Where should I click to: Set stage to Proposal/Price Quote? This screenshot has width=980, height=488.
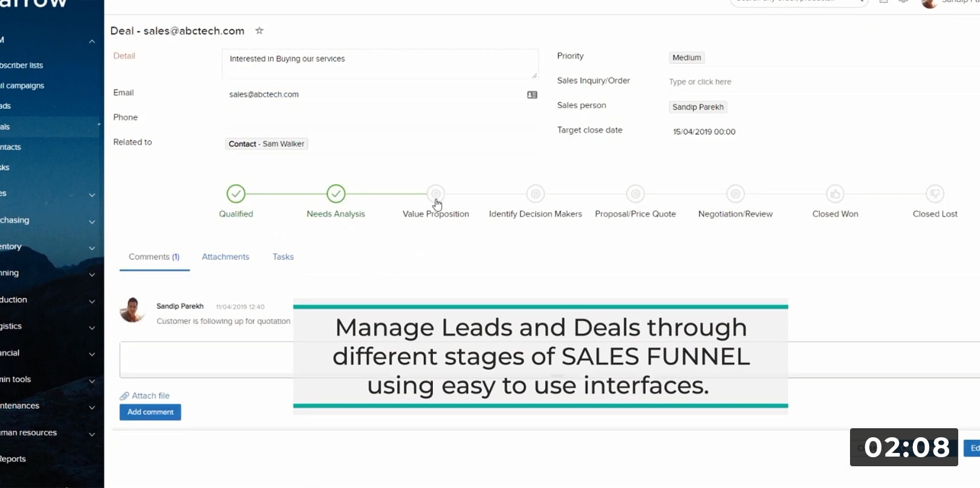pos(635,194)
